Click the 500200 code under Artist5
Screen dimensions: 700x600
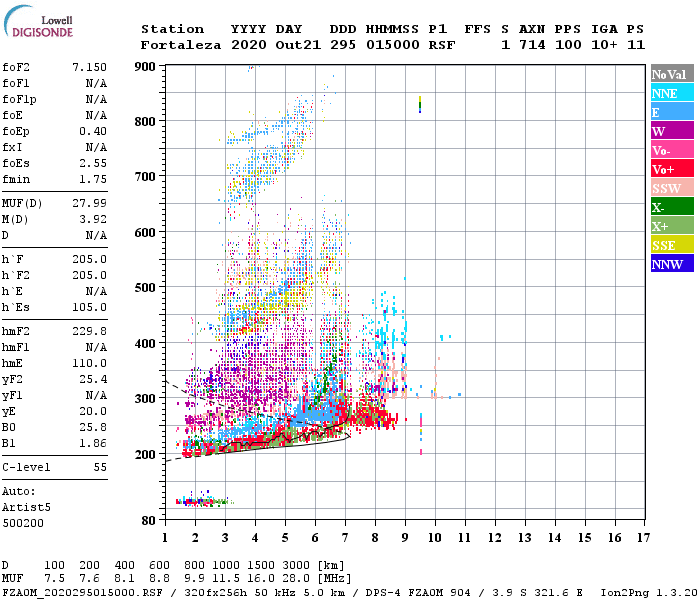[x=23, y=523]
